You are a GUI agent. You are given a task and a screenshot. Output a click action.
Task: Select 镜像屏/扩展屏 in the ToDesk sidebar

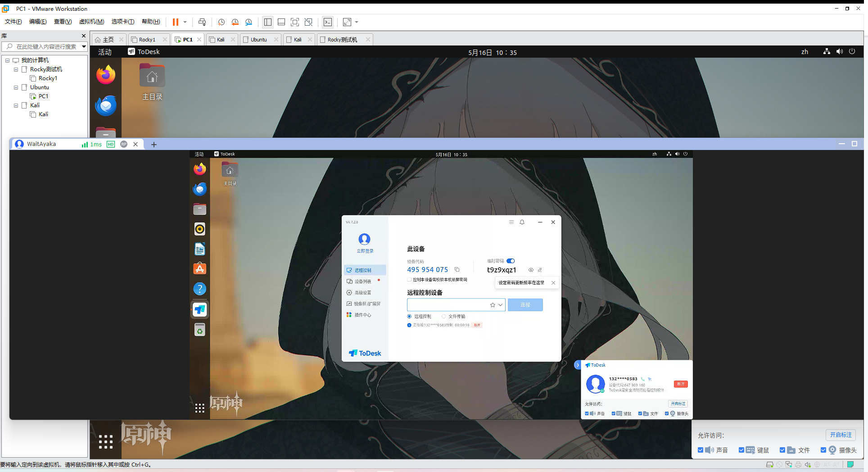pyautogui.click(x=367, y=304)
